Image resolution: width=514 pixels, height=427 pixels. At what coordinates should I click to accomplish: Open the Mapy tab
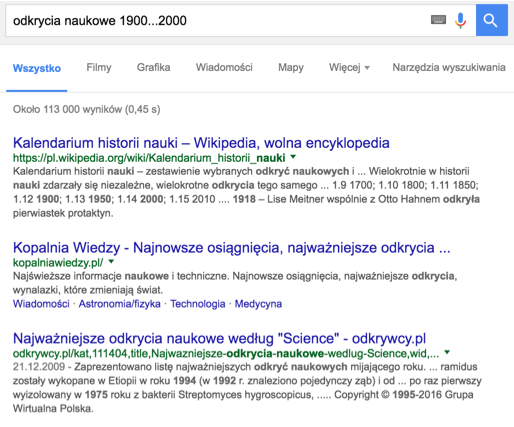[x=291, y=67]
